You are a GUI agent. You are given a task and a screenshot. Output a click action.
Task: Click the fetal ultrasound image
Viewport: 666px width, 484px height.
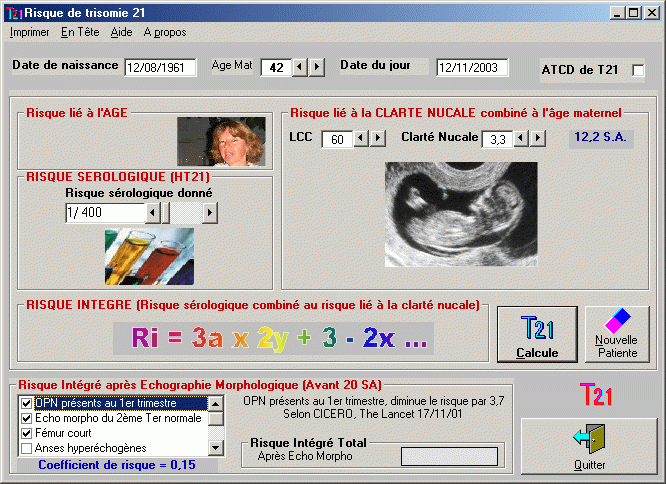tap(461, 214)
